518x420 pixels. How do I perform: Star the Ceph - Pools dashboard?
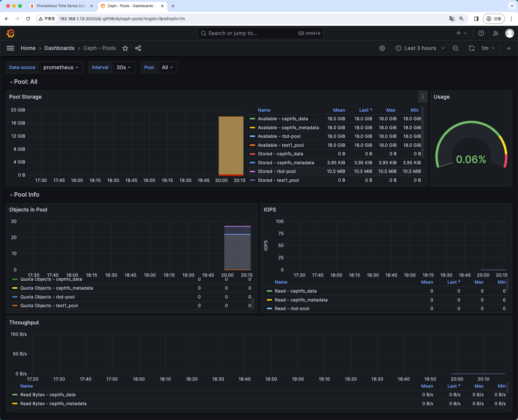(x=125, y=48)
